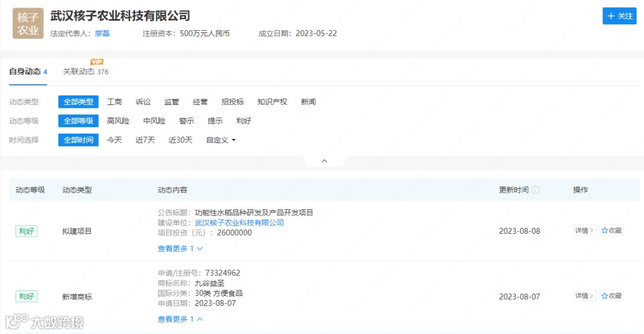The width and height of the screenshot is (644, 334).
Task: Open 详情 for the 拟建项目 row
Action: click(x=584, y=230)
